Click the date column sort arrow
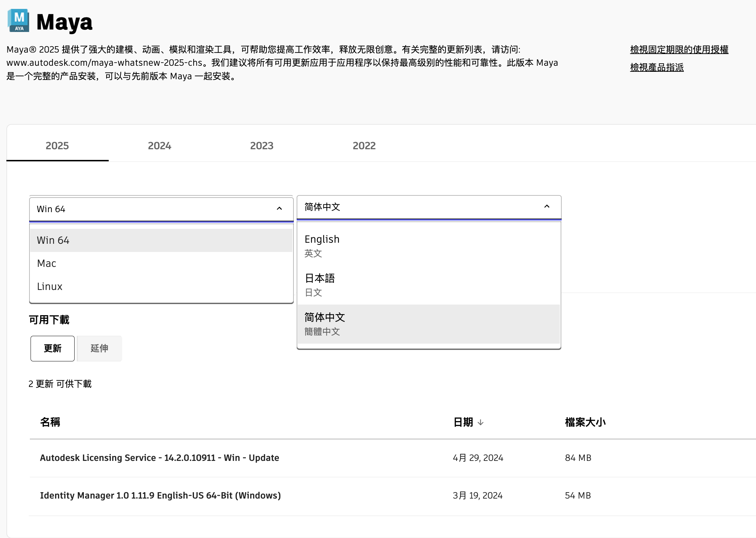The image size is (756, 538). [480, 422]
